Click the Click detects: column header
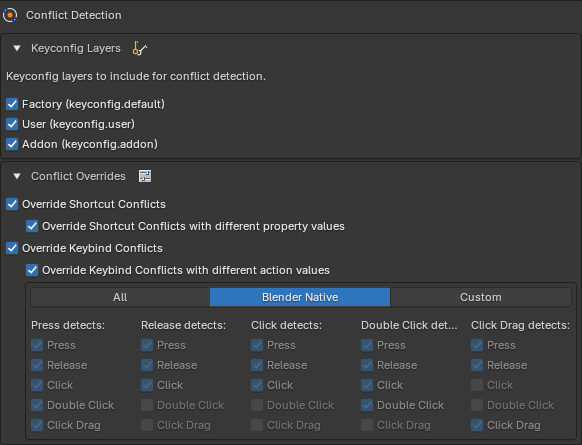 (286, 325)
